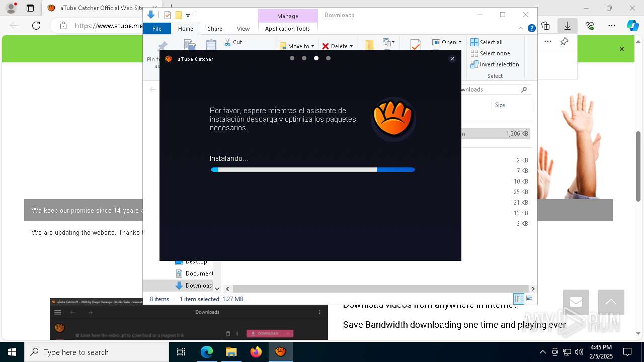
Task: Open more options in Edge downloads panel
Action: pos(548,42)
